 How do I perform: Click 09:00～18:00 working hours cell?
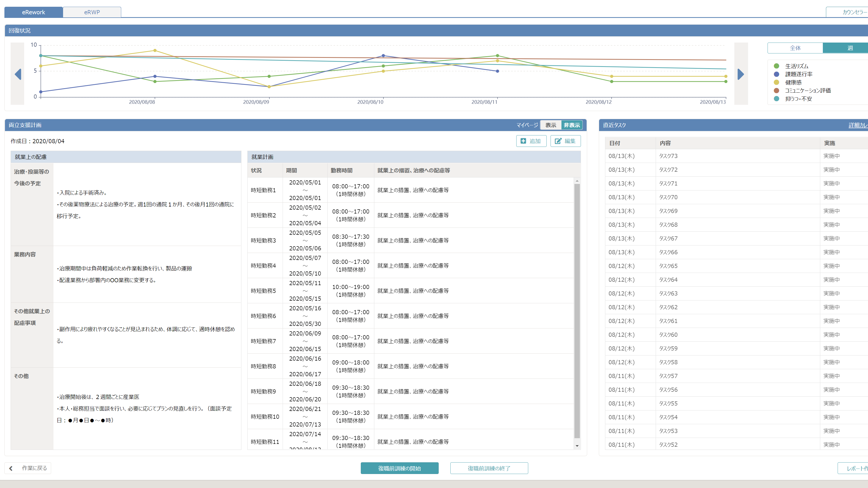(350, 366)
